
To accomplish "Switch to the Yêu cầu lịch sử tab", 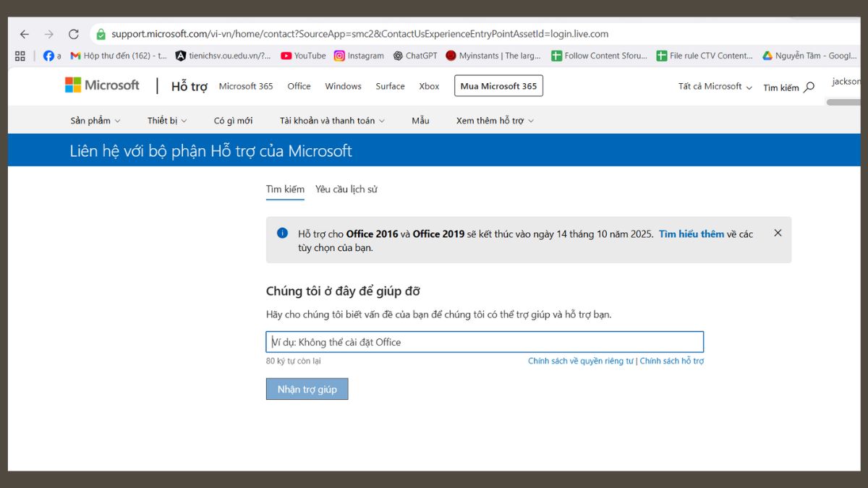I will click(x=346, y=189).
